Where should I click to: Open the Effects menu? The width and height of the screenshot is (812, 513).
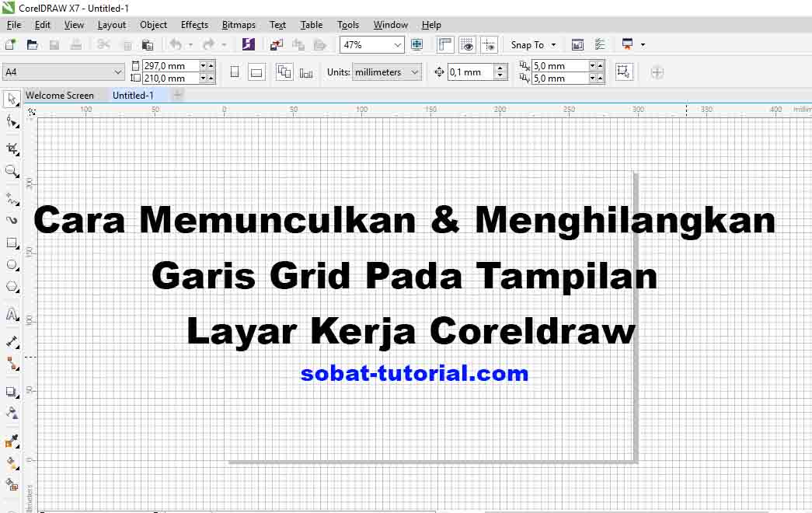(194, 25)
